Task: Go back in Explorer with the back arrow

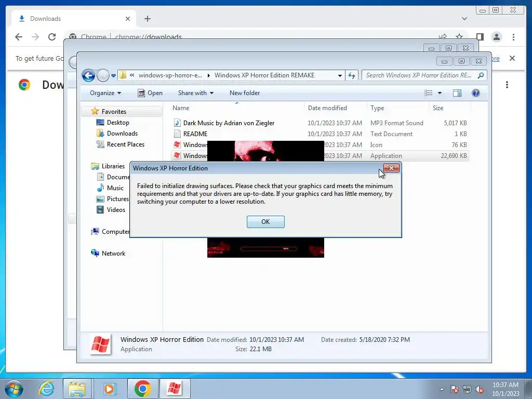Action: click(88, 75)
